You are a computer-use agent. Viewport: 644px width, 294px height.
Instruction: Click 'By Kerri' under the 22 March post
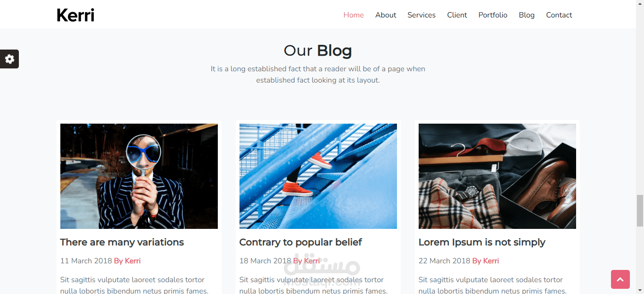486,261
